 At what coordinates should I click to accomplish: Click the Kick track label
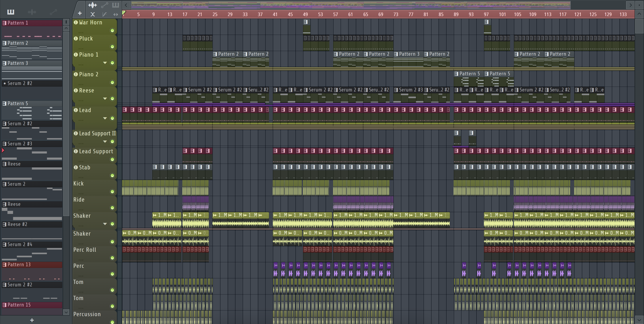[78, 183]
